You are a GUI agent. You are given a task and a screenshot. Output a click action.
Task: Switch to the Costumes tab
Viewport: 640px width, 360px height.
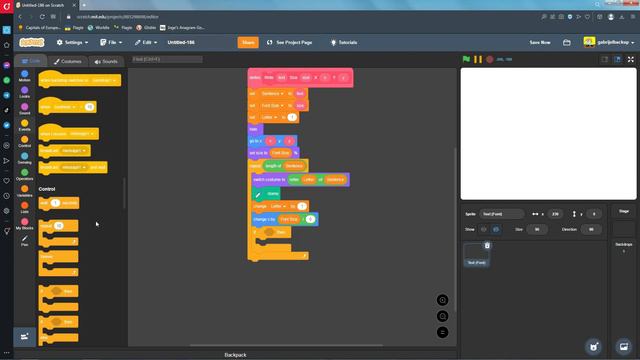click(x=68, y=61)
